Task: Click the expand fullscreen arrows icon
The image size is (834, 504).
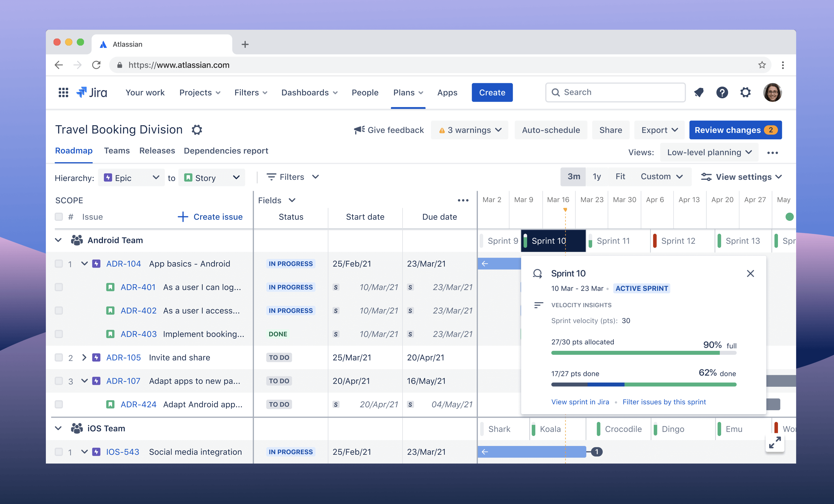Action: coord(775,442)
